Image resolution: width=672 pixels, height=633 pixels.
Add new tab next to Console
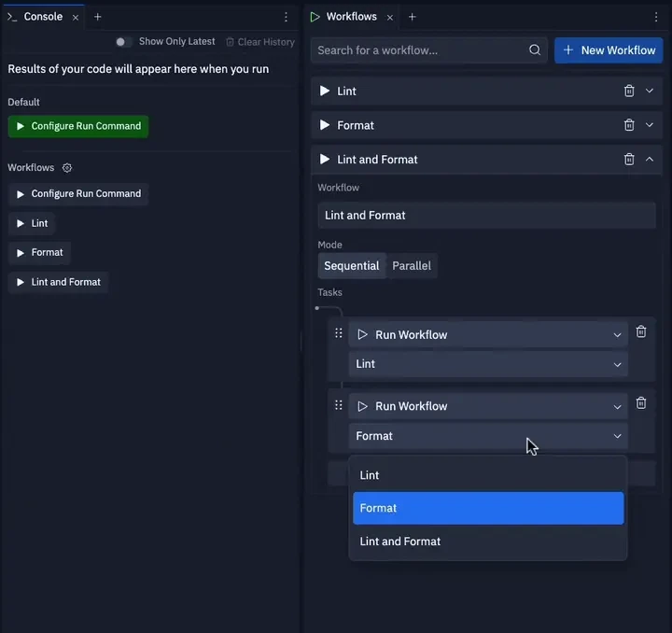coord(98,17)
